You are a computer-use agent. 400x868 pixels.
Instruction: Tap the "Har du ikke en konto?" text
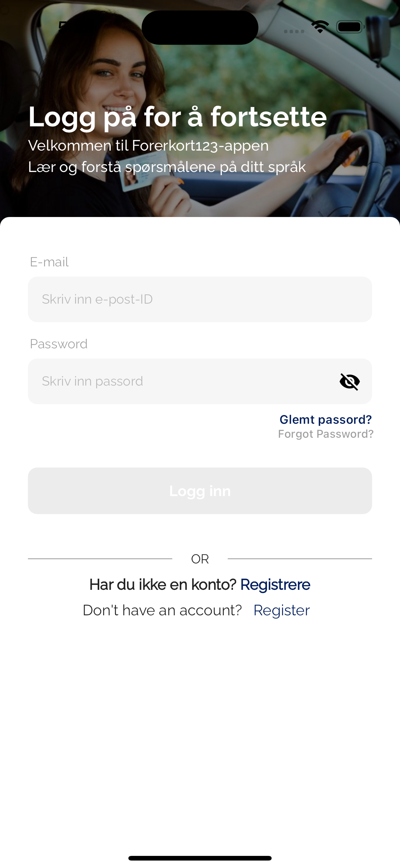click(x=162, y=585)
